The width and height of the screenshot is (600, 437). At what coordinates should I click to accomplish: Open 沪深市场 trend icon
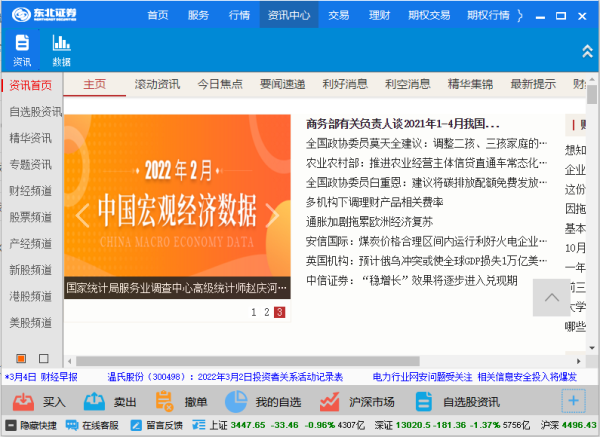pyautogui.click(x=329, y=401)
